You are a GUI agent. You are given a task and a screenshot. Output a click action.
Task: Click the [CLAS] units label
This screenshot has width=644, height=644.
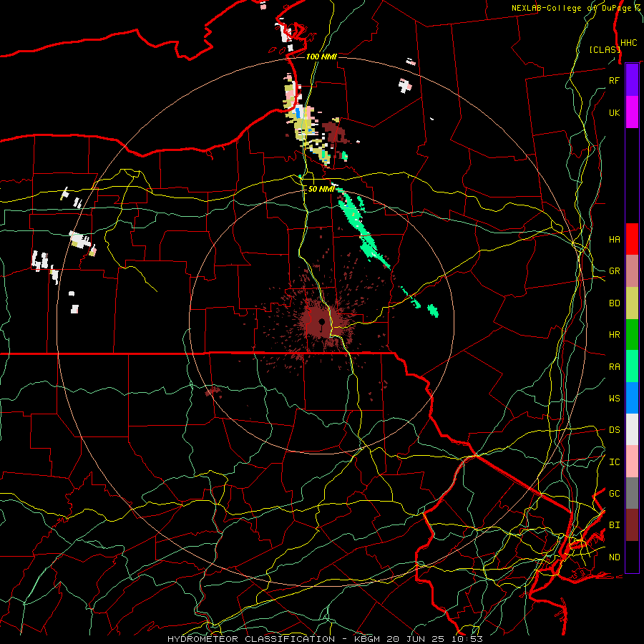[605, 49]
